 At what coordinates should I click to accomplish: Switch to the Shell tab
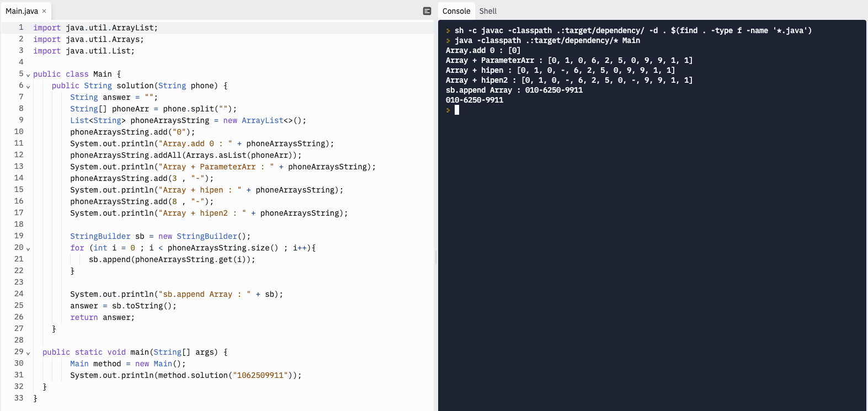click(488, 11)
